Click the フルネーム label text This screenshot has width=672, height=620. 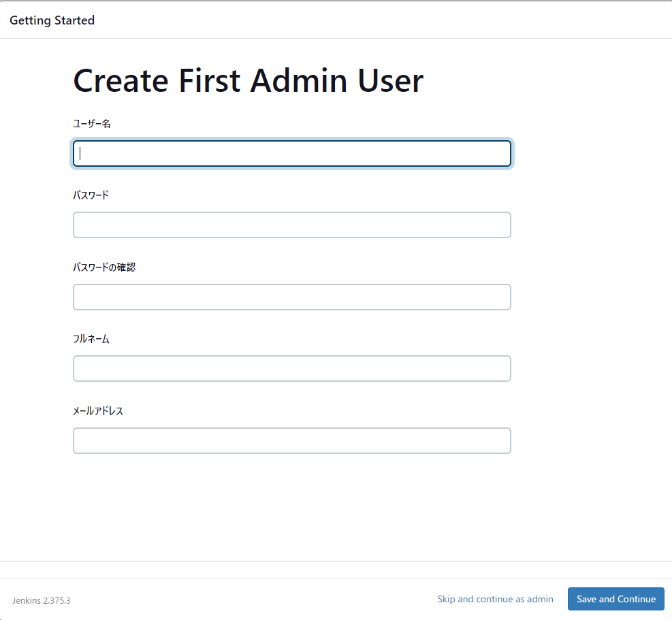click(91, 339)
